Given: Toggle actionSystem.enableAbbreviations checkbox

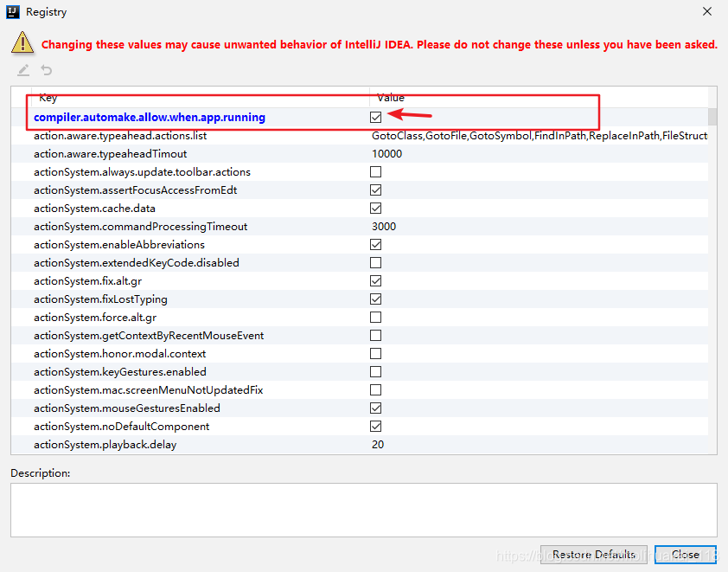Looking at the screenshot, I should point(375,244).
